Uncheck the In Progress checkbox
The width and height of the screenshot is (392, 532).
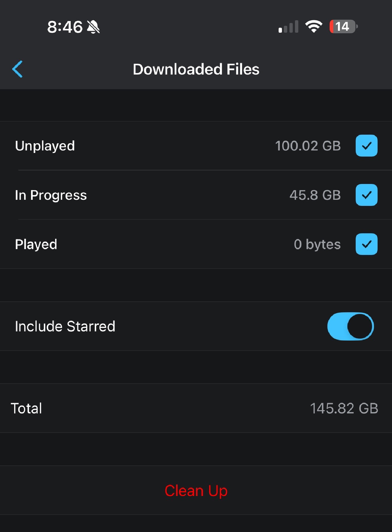366,195
